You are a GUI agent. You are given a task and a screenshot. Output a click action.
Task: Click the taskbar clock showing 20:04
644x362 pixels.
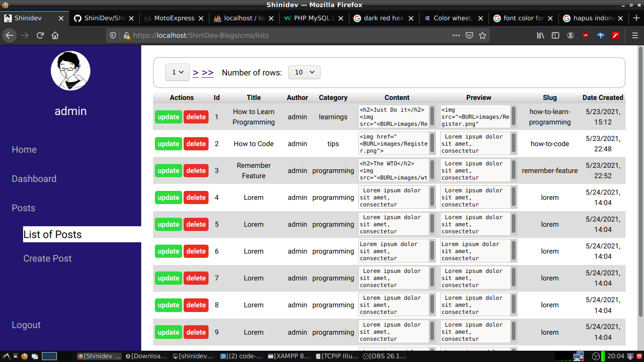(616, 356)
